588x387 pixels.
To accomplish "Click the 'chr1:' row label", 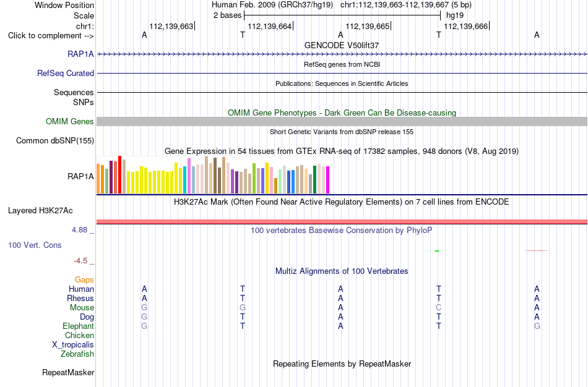I will (85, 26).
